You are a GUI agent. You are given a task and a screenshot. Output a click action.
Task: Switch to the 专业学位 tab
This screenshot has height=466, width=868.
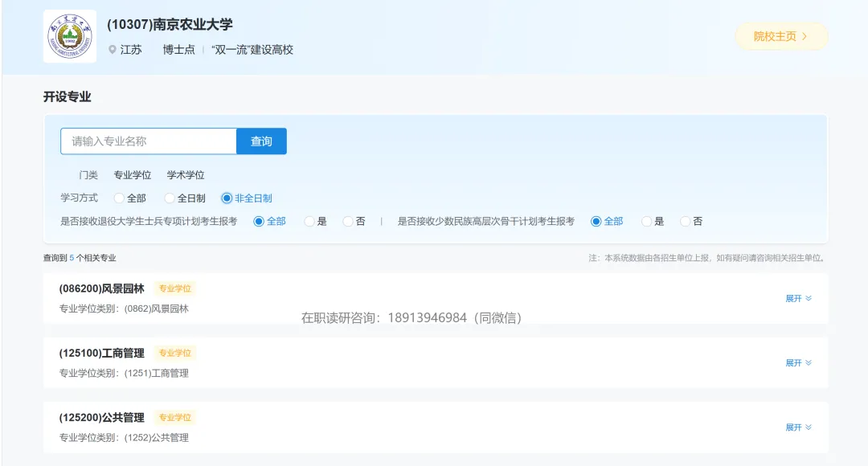coord(133,175)
